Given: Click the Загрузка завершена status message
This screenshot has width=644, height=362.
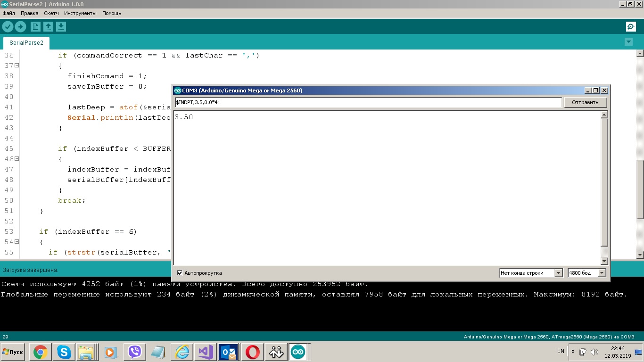Looking at the screenshot, I should pos(31,270).
